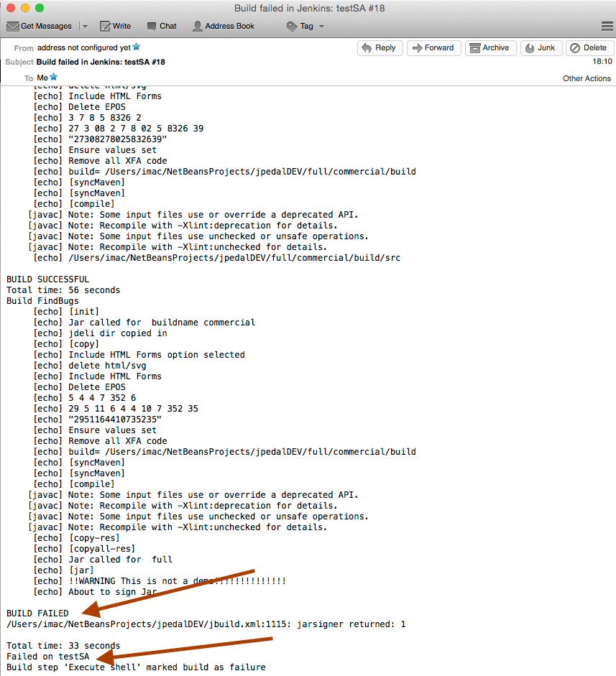616x676 pixels.
Task: Open the Chat tool
Action: pos(162,26)
